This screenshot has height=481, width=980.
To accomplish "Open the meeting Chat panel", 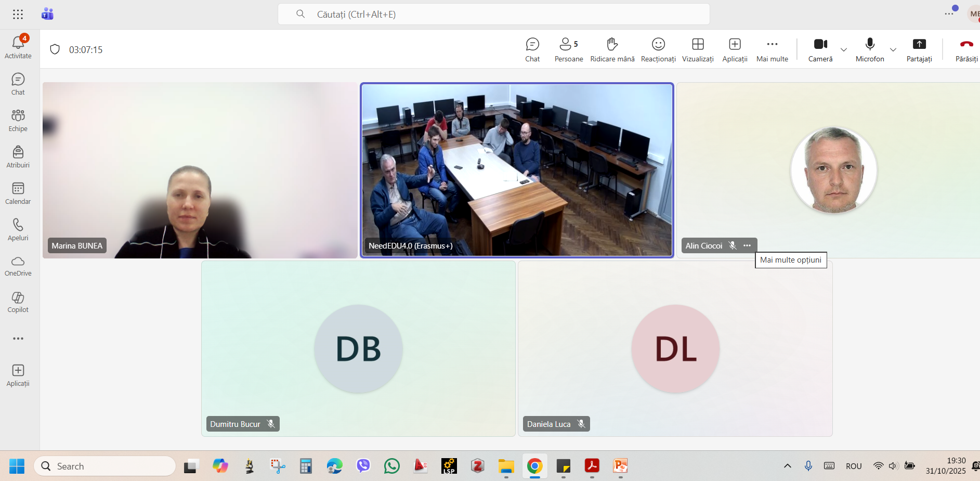I will (x=532, y=49).
